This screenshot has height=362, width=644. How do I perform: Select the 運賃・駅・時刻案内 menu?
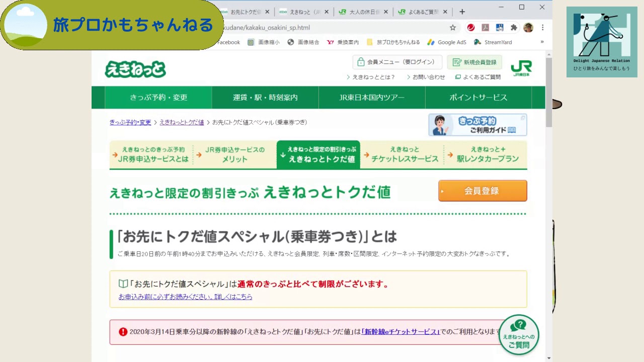265,98
